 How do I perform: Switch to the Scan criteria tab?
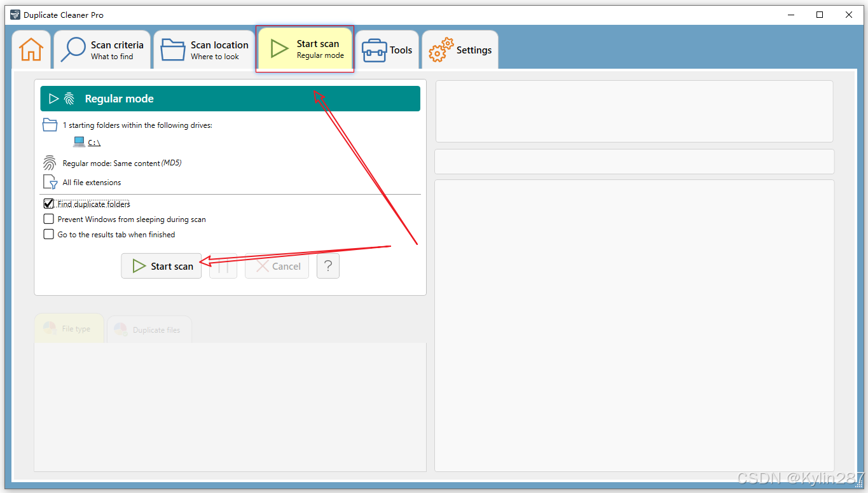tap(102, 50)
